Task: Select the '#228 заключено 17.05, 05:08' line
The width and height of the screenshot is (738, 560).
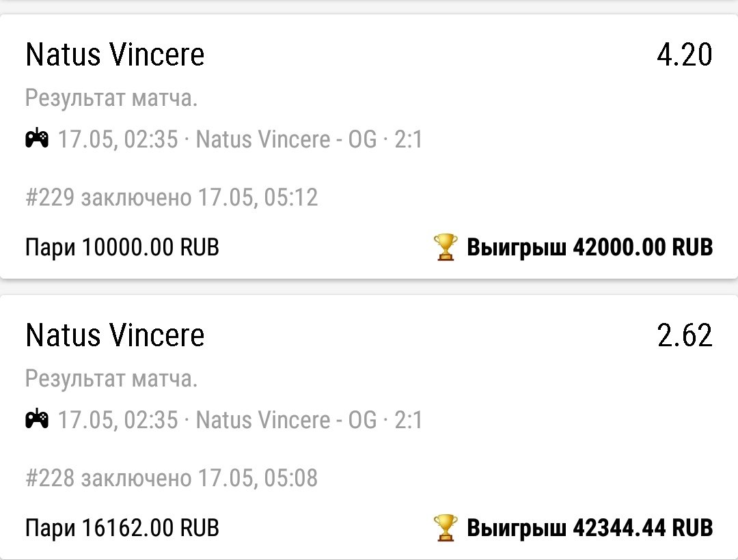Action: click(x=172, y=477)
